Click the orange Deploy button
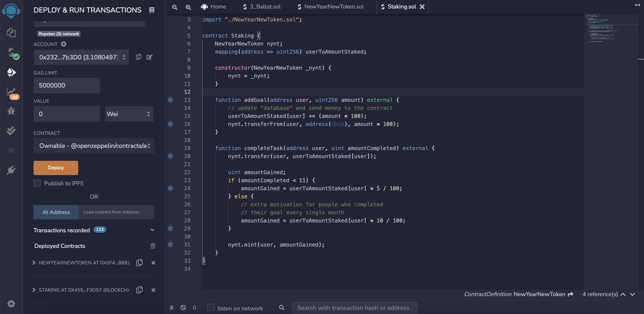 [56, 168]
